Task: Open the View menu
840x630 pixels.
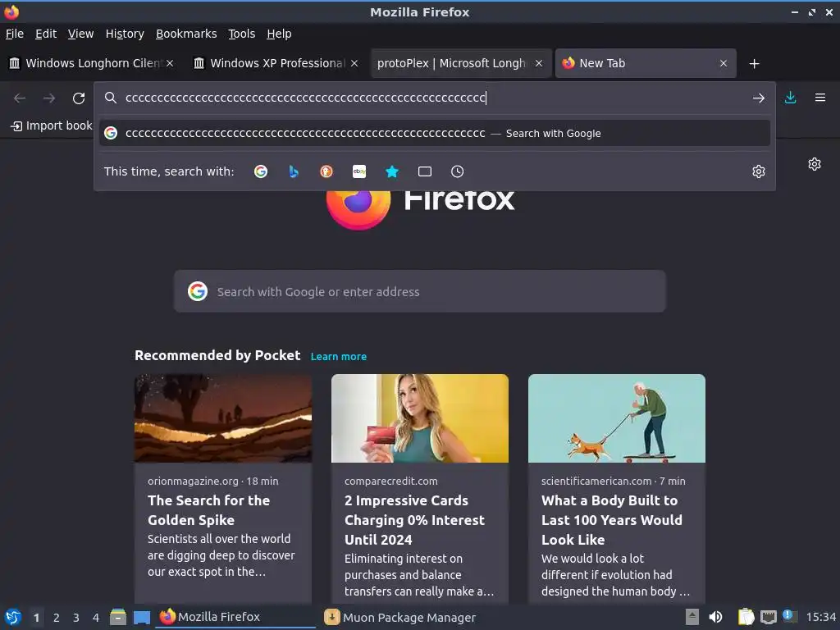Action: 81,34
